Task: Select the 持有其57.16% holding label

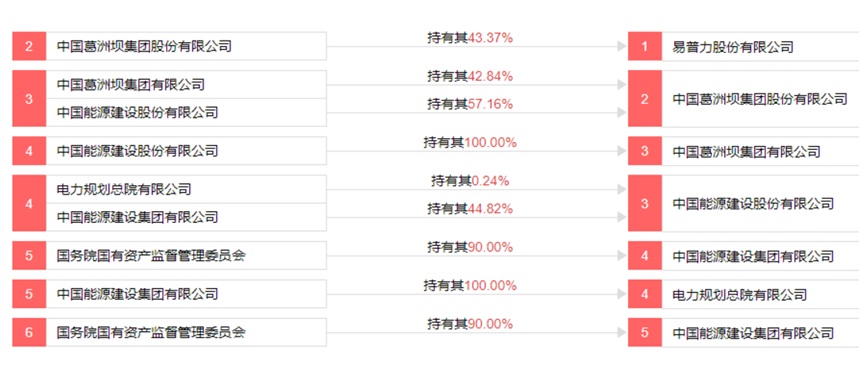Action: pos(470,104)
